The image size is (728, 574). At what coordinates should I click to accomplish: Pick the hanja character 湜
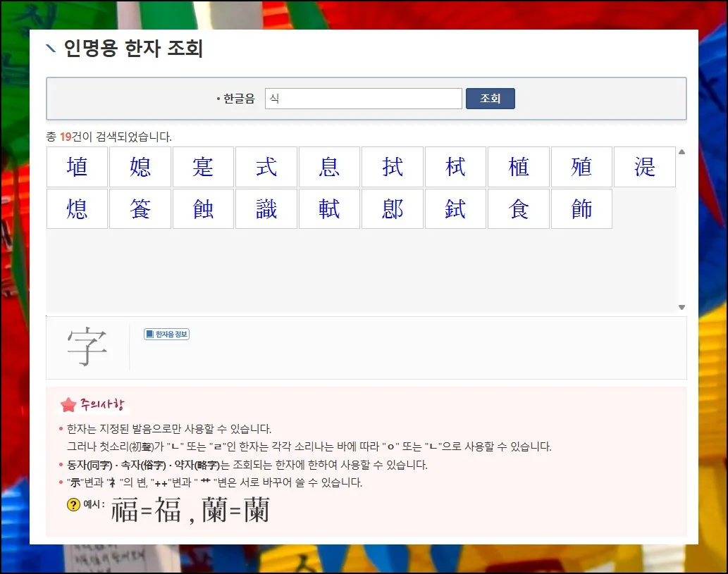coord(644,167)
